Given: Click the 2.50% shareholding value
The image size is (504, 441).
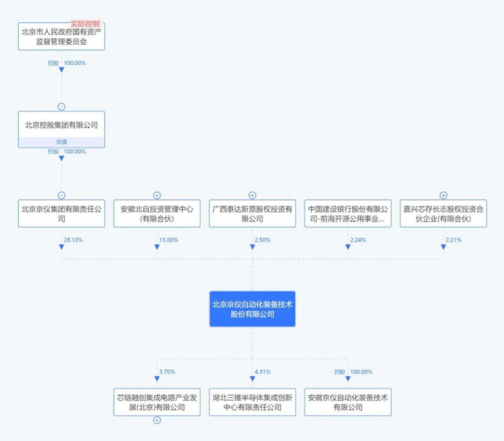Looking at the screenshot, I should coord(262,240).
